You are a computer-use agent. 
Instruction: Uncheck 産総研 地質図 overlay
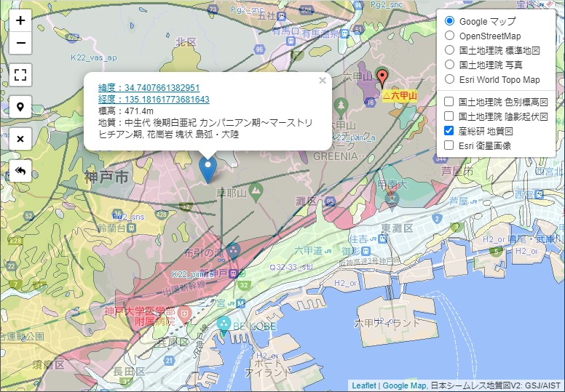click(449, 131)
